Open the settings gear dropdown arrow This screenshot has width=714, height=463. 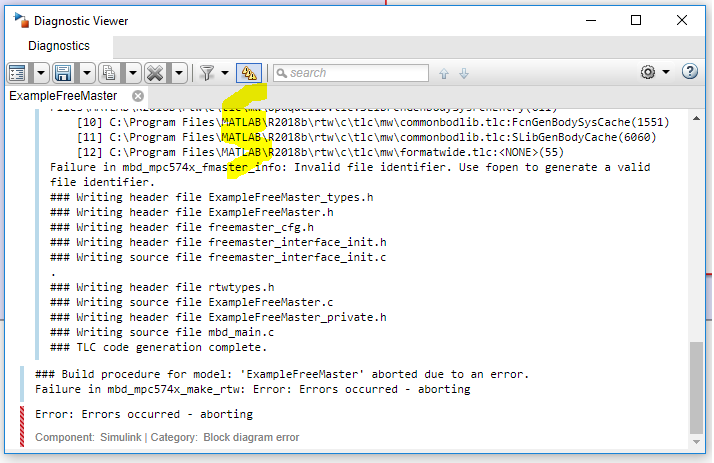[666, 72]
